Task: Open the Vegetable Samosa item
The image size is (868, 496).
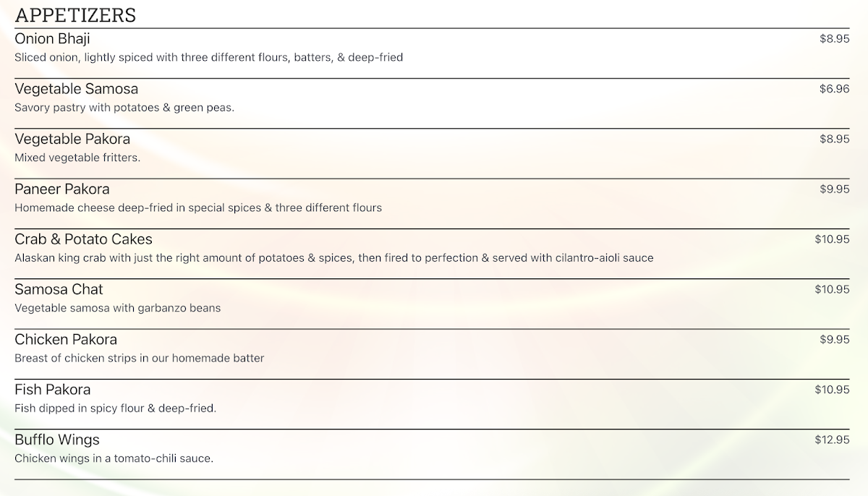Action: pos(76,89)
